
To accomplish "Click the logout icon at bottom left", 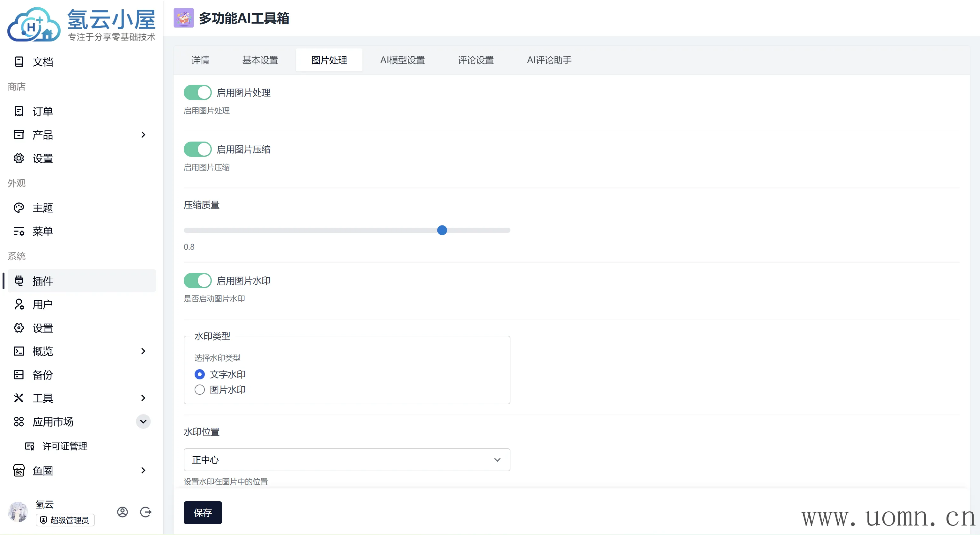I will click(x=146, y=512).
